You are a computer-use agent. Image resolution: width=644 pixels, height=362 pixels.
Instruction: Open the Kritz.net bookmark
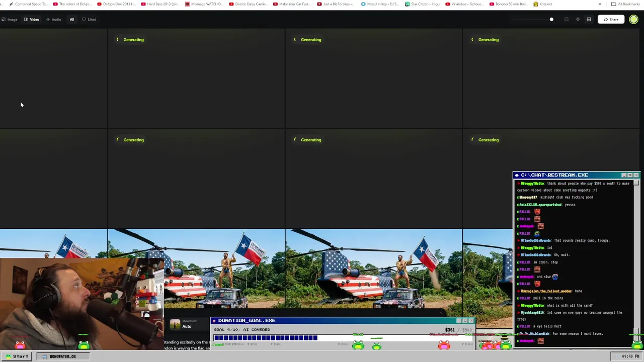click(x=543, y=4)
